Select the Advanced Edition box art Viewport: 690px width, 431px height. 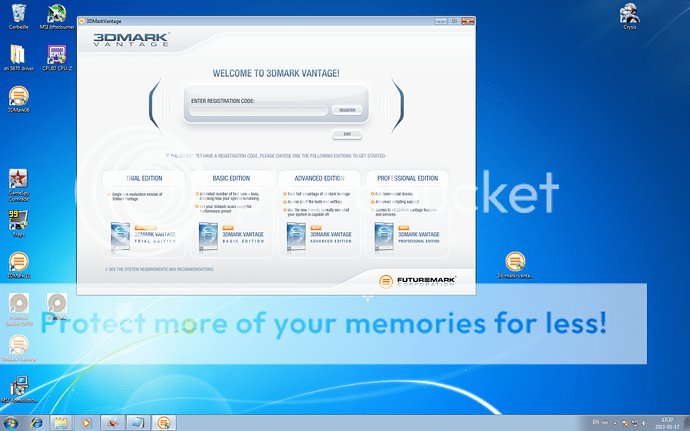(x=297, y=236)
